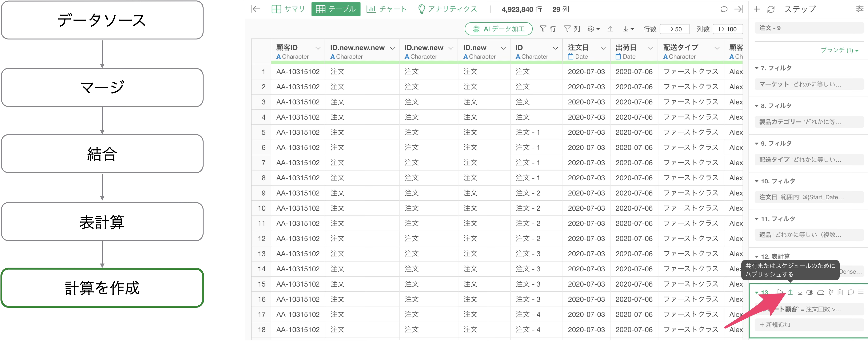
Task: Click the 行数 input field showing 50
Action: coord(675,29)
